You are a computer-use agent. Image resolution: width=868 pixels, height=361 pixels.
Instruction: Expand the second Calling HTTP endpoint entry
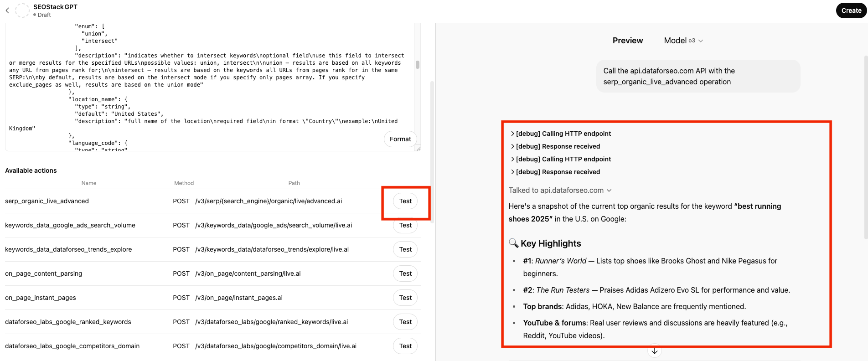(561, 159)
